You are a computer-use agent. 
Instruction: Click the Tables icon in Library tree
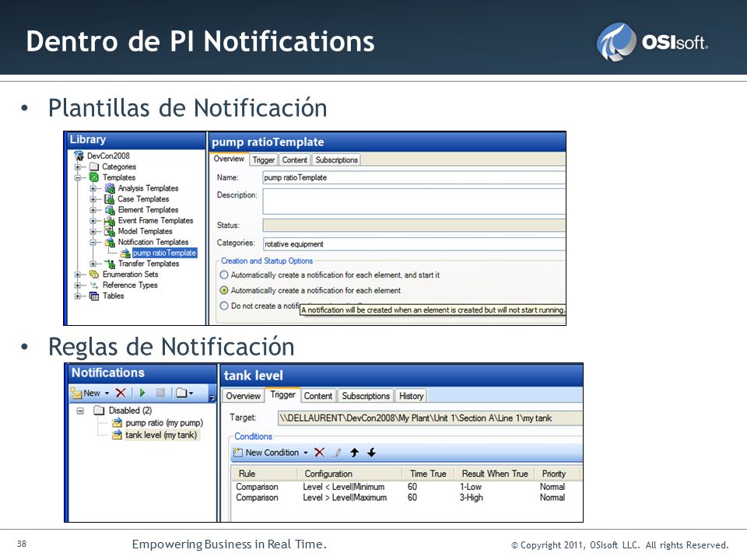94,296
